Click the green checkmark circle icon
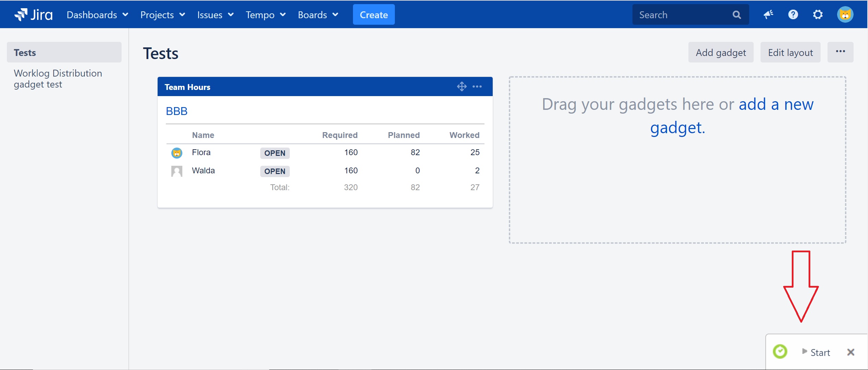This screenshot has height=370, width=868. [x=780, y=351]
